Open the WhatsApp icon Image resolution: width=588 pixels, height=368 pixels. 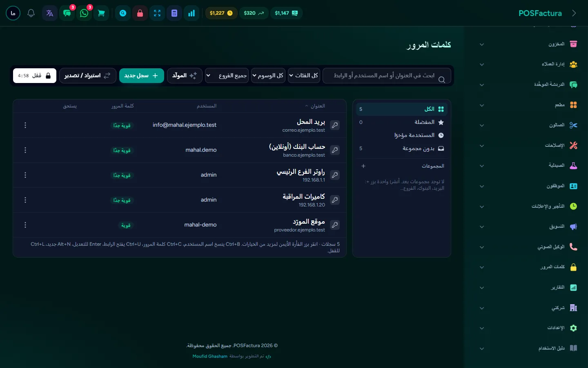tap(84, 13)
